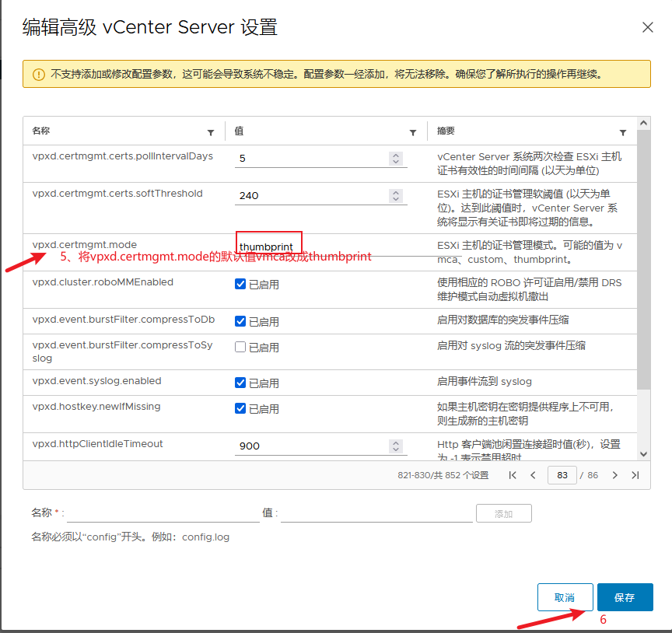Click the 添加 button
The width and height of the screenshot is (672, 633).
pos(503,513)
